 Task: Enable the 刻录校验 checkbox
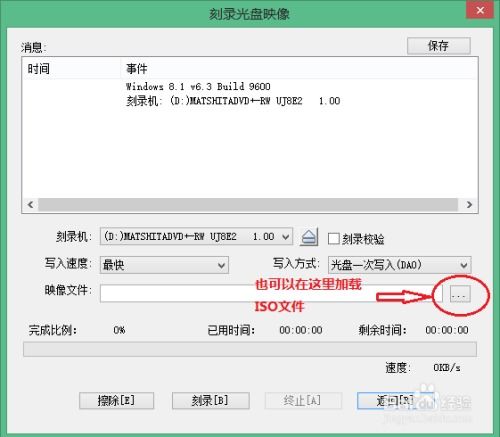click(x=334, y=239)
